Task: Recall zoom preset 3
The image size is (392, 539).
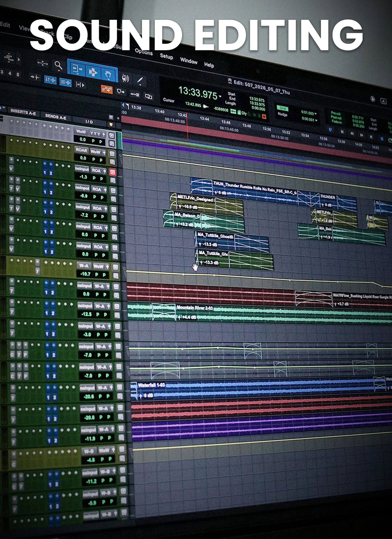Action: click(2, 72)
